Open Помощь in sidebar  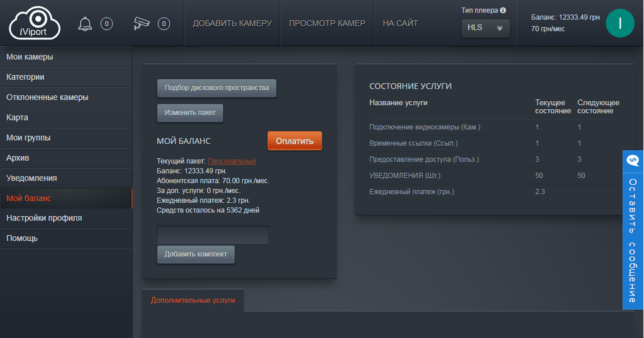coord(66,238)
